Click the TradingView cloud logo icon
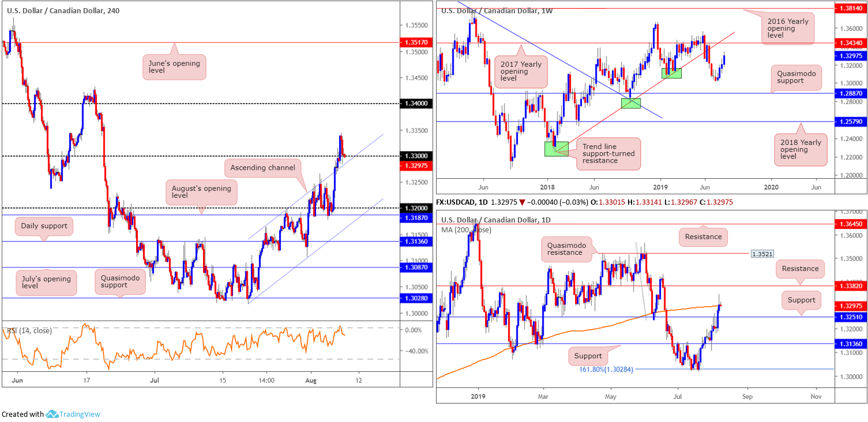 (52, 414)
